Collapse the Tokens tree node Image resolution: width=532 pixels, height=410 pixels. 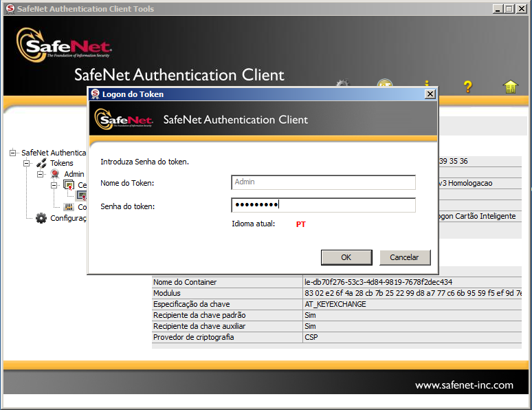click(27, 164)
